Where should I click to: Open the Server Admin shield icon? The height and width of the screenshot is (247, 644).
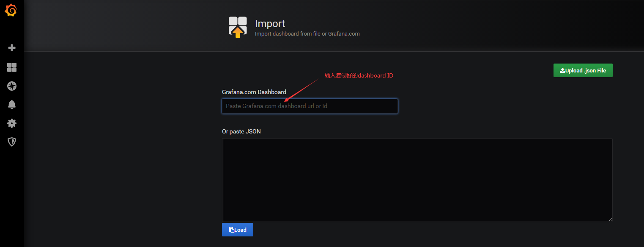click(12, 142)
